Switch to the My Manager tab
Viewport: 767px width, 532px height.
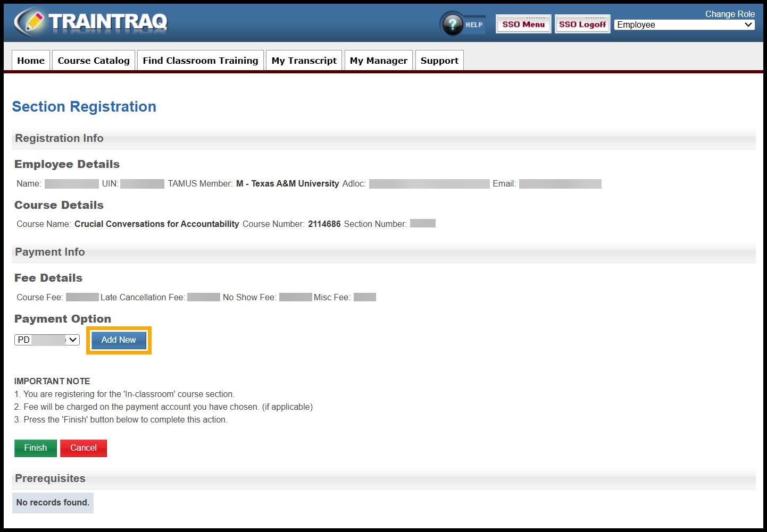tap(378, 60)
